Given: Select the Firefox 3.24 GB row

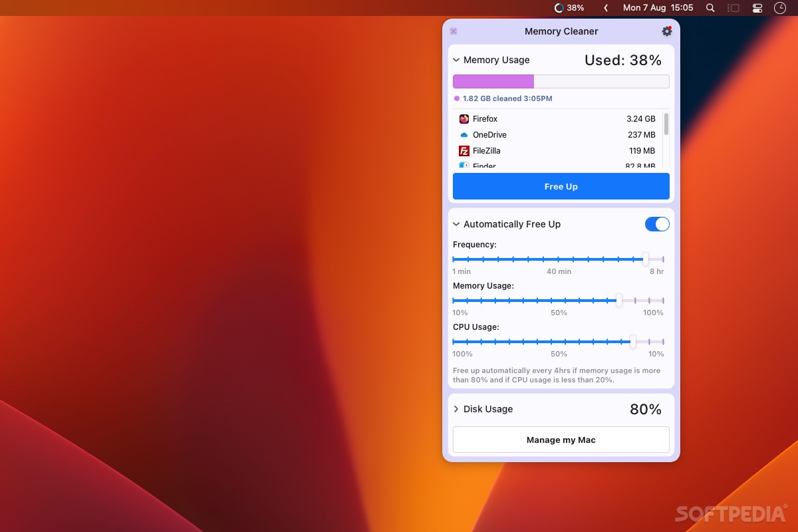Looking at the screenshot, I should 557,119.
